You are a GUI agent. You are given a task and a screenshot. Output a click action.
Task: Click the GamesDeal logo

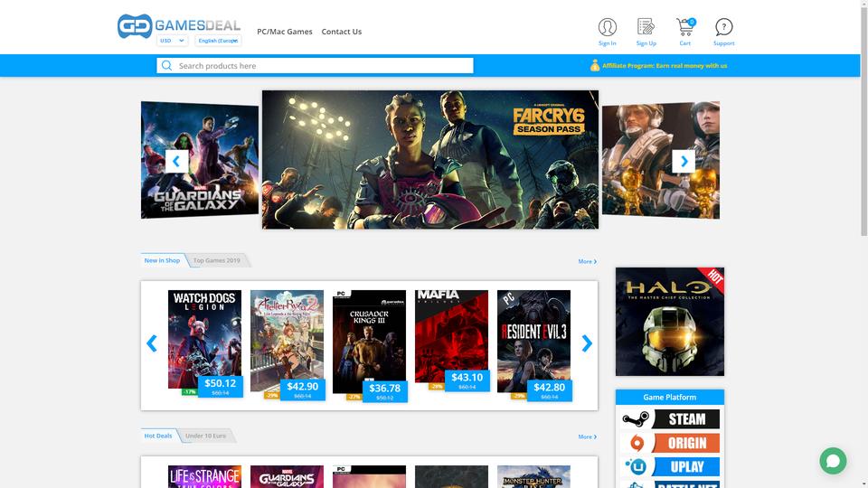click(x=179, y=25)
